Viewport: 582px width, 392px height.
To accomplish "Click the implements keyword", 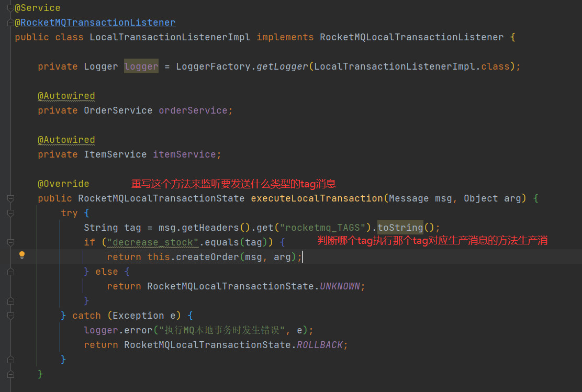I will click(285, 37).
